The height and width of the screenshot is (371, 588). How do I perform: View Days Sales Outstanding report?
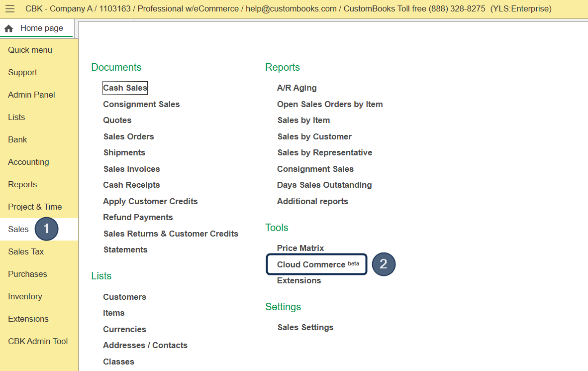(x=324, y=185)
